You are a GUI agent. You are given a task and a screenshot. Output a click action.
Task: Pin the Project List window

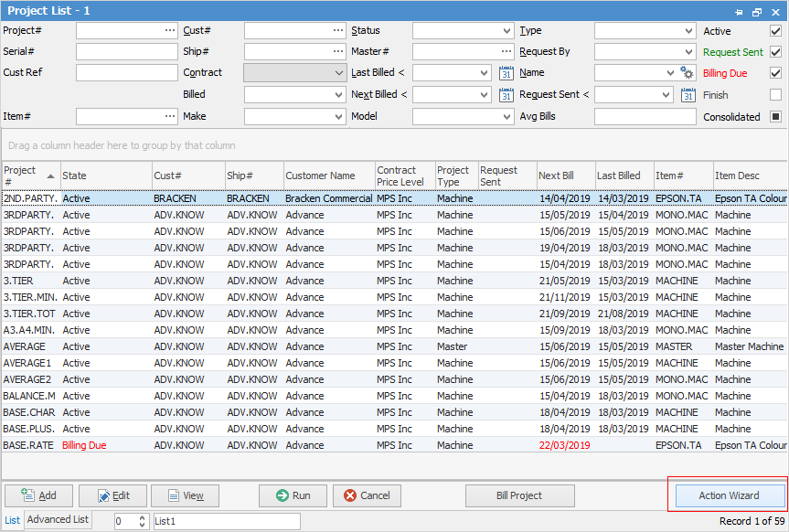739,12
